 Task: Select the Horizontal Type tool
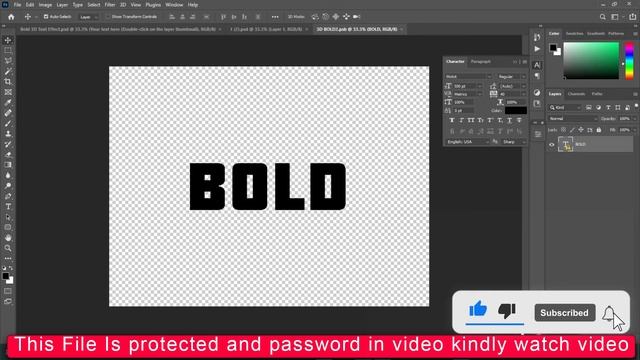(8, 207)
